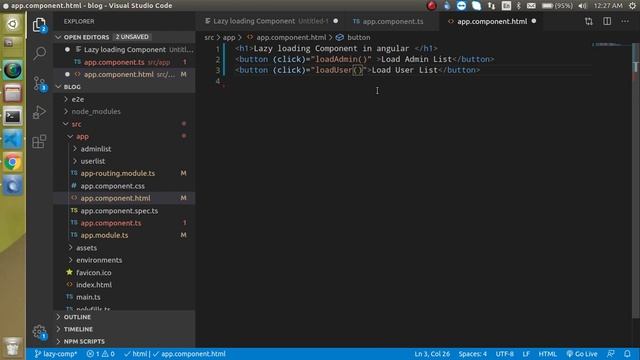Open the editor More Actions menu
This screenshot has width=640, height=360.
tap(625, 21)
